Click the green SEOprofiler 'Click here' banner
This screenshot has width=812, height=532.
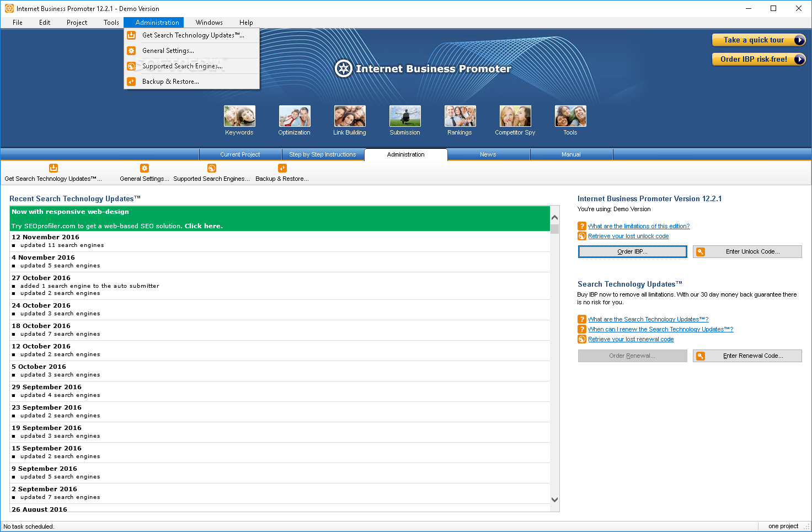coord(280,219)
